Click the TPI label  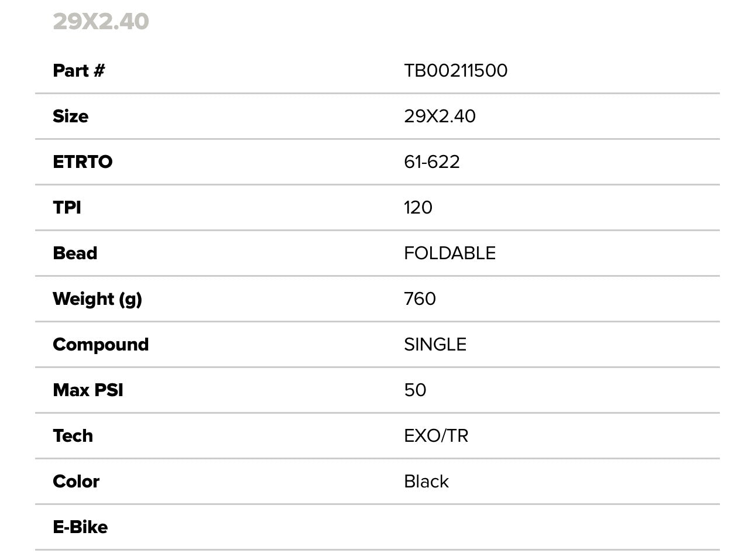pyautogui.click(x=67, y=208)
